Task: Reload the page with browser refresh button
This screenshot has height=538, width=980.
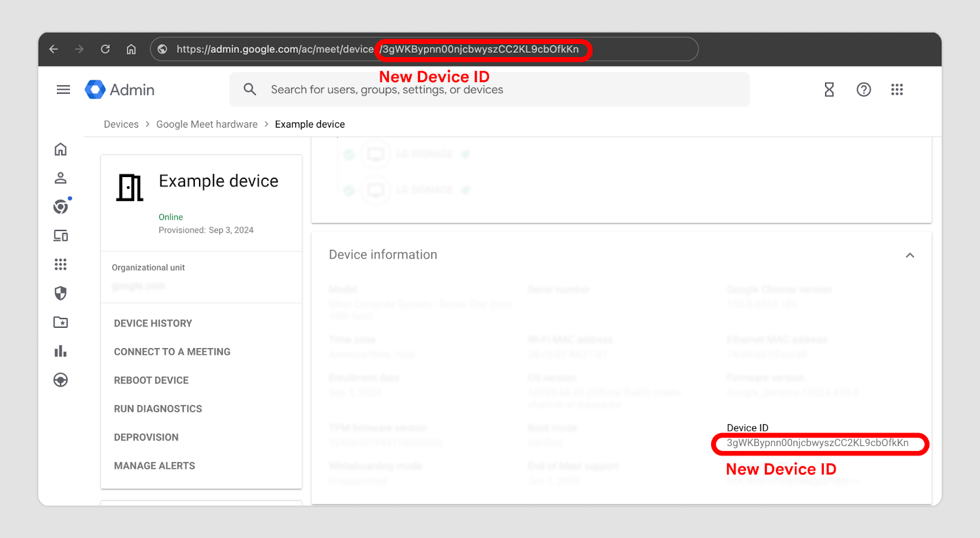Action: point(105,49)
